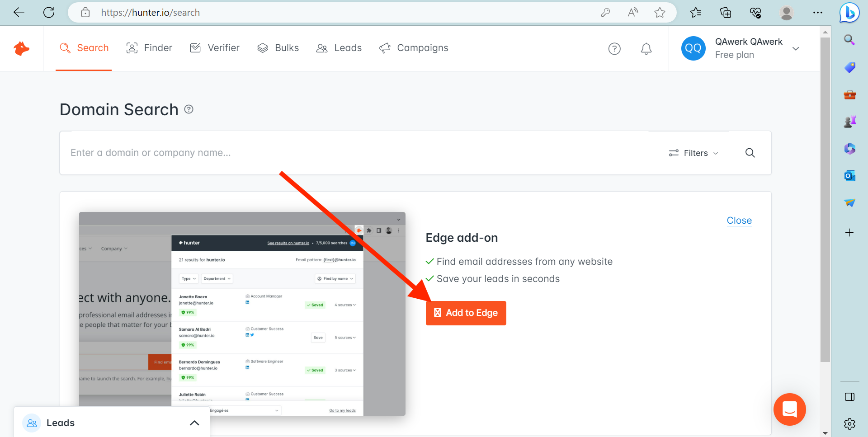Open the Favorites list icon

coord(696,12)
